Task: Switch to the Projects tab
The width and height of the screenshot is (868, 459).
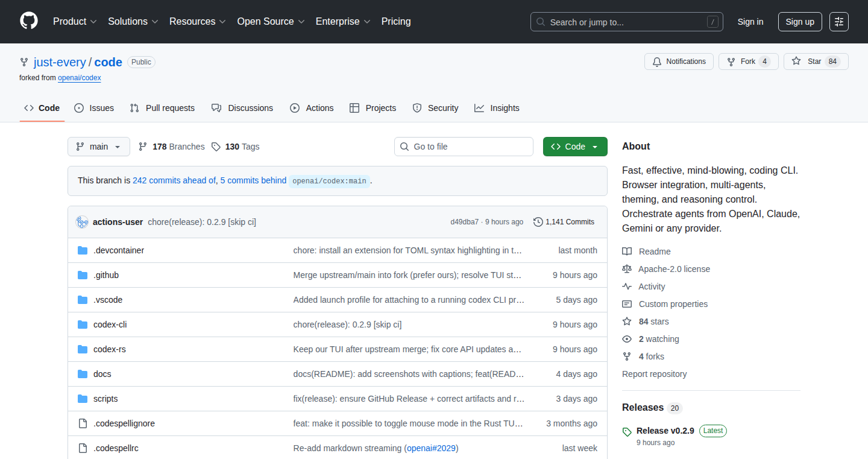Action: pos(373,108)
